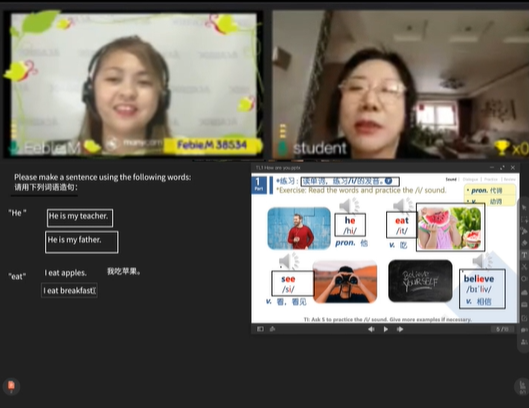The height and width of the screenshot is (408, 529).
Task: Click the blue info circle in Chinese heading
Action: 389,181
